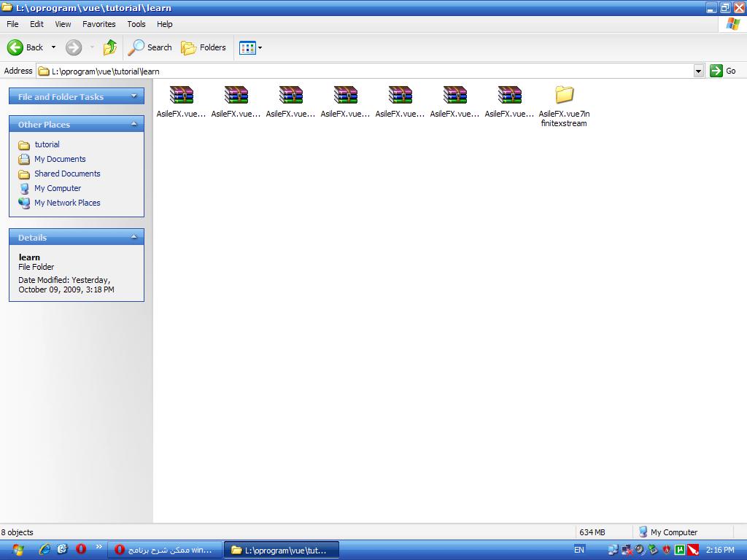This screenshot has height=560, width=747.
Task: Click the disconnected network tray icon with red X
Action: (x=627, y=550)
